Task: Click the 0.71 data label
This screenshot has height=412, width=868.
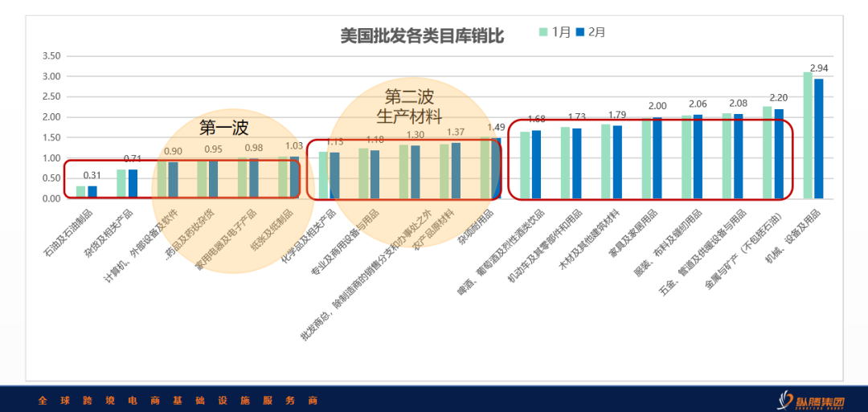Action: click(133, 159)
